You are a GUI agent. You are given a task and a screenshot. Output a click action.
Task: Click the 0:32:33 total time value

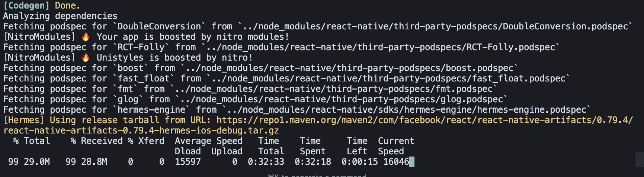pyautogui.click(x=266, y=162)
